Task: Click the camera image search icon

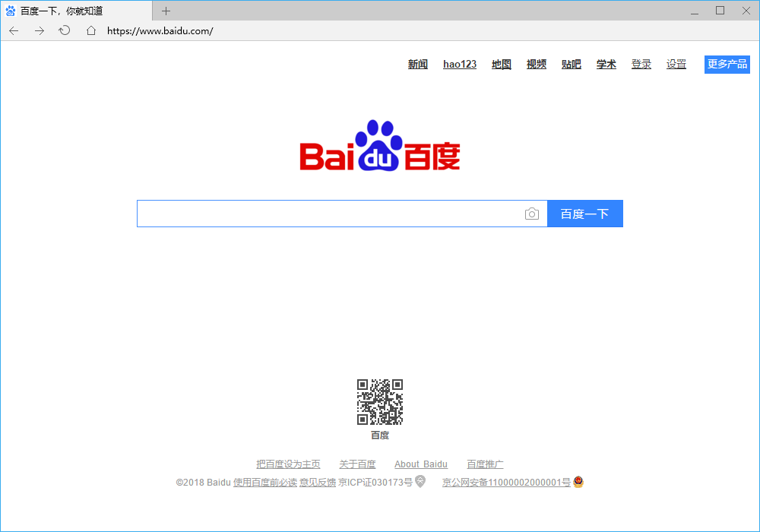Action: [532, 214]
